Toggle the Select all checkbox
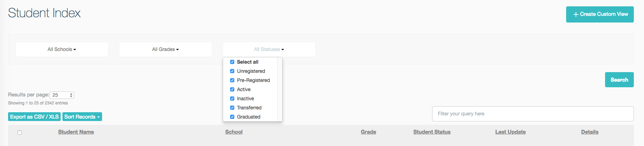 232,62
